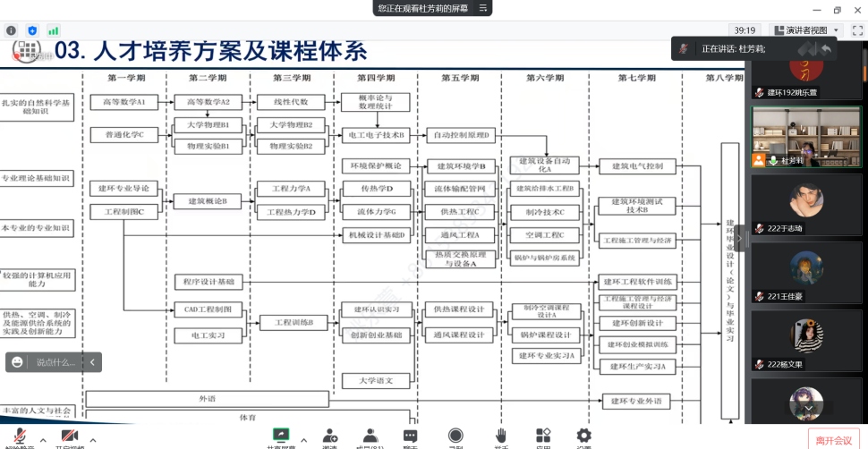Open the members list icon
The image size is (868, 449).
point(370,436)
